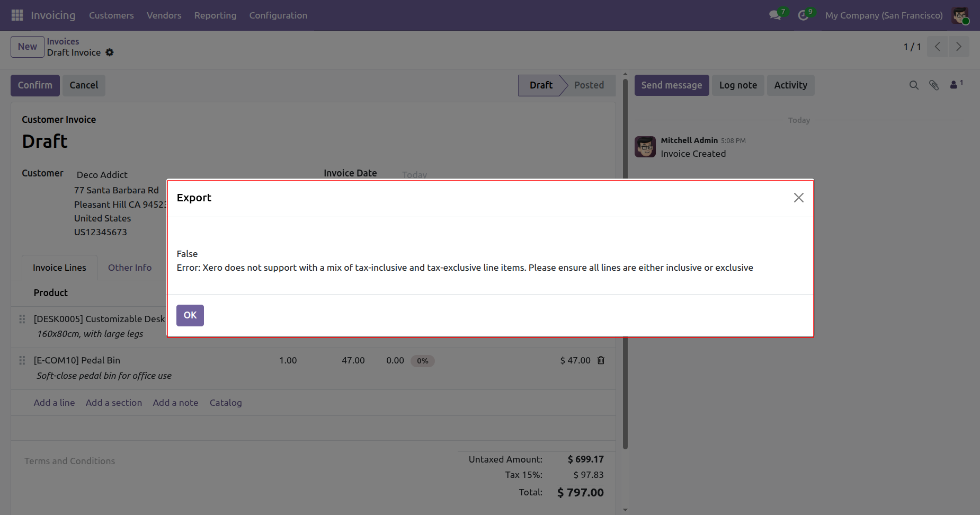Click the 0% tax tag on Pedal Bin line
Viewport: 980px width, 515px height.
423,361
